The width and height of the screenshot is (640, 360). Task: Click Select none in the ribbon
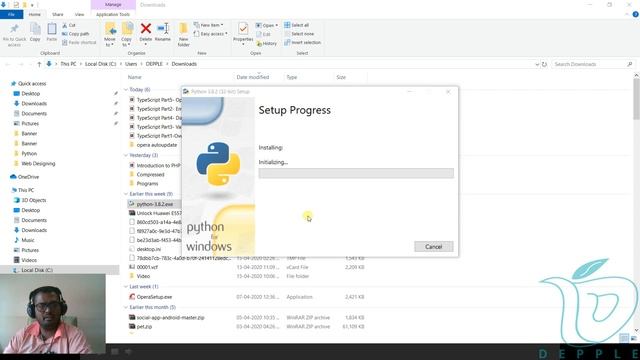click(x=299, y=34)
